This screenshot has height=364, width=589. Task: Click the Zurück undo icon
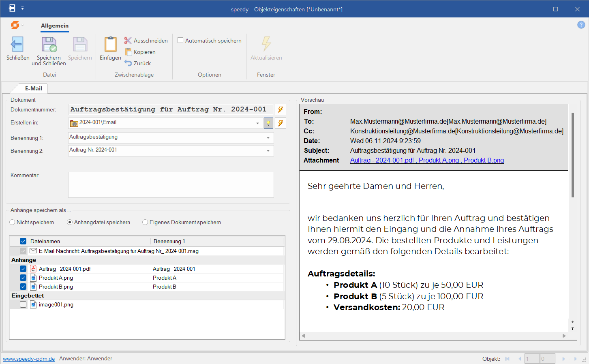pos(128,63)
